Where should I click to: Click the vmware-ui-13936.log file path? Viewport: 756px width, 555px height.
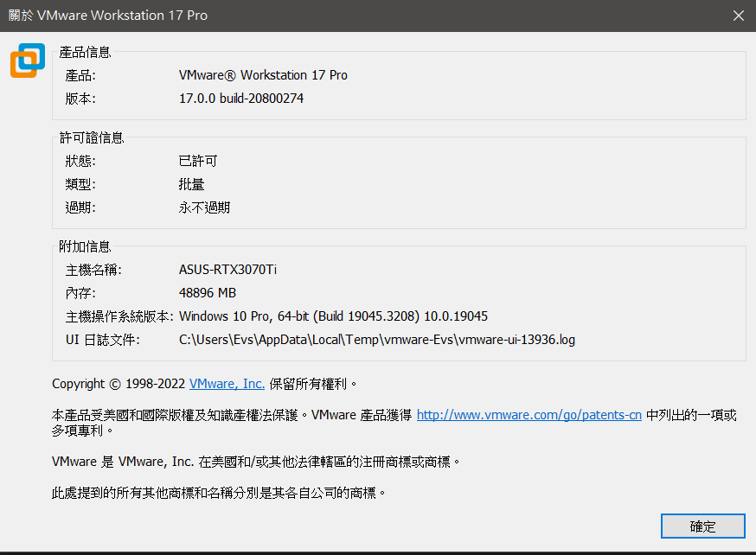click(376, 340)
